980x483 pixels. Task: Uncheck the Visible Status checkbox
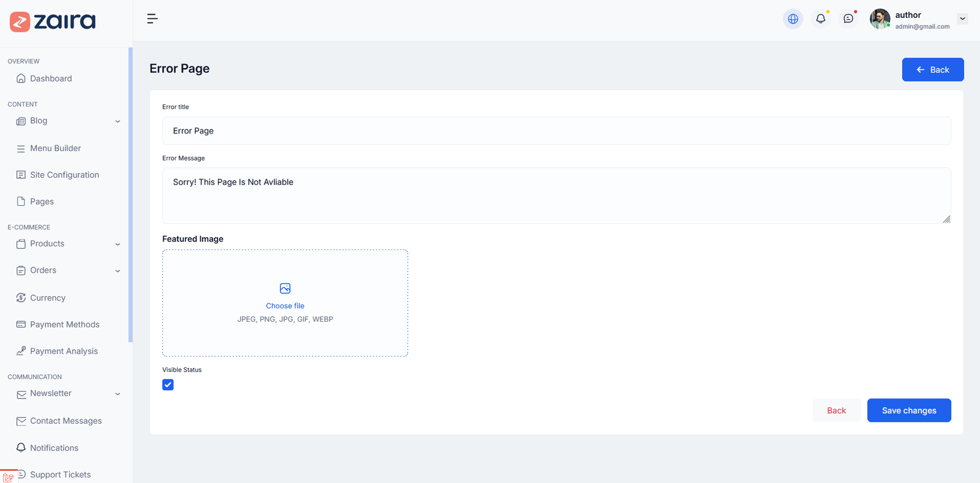(x=168, y=385)
